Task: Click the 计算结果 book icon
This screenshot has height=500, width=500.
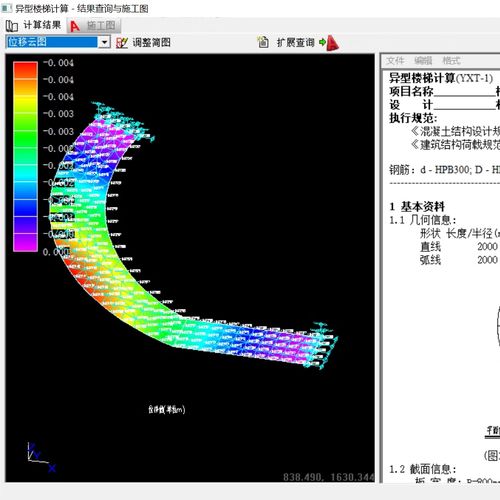Action: pyautogui.click(x=12, y=26)
